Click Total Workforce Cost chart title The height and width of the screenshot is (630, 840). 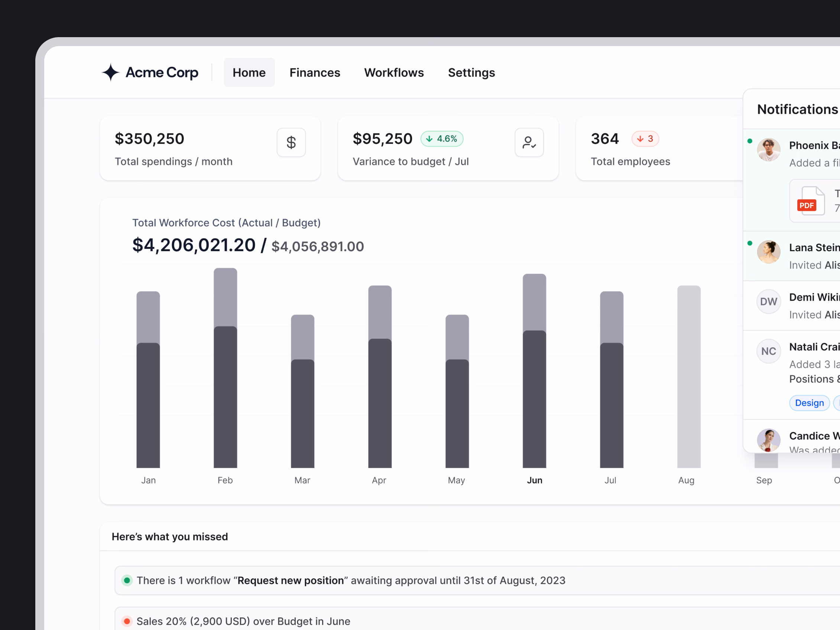(226, 223)
